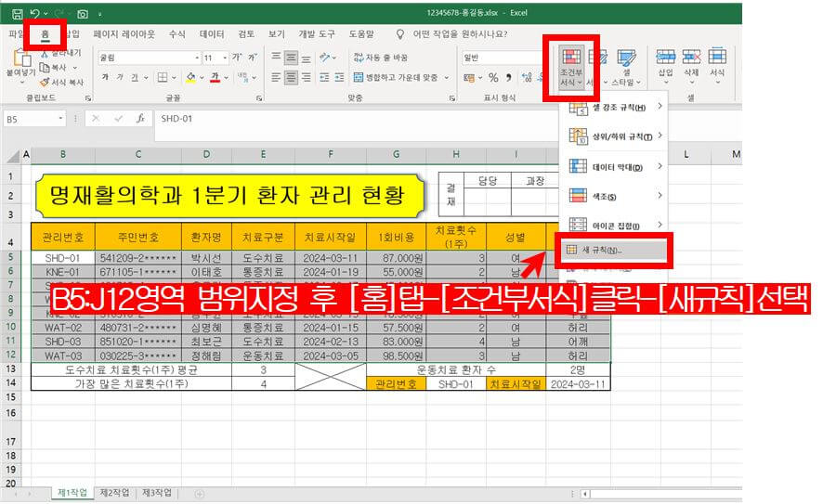The width and height of the screenshot is (823, 504).
Task: Click increase font size 가 button
Action: pos(237,58)
